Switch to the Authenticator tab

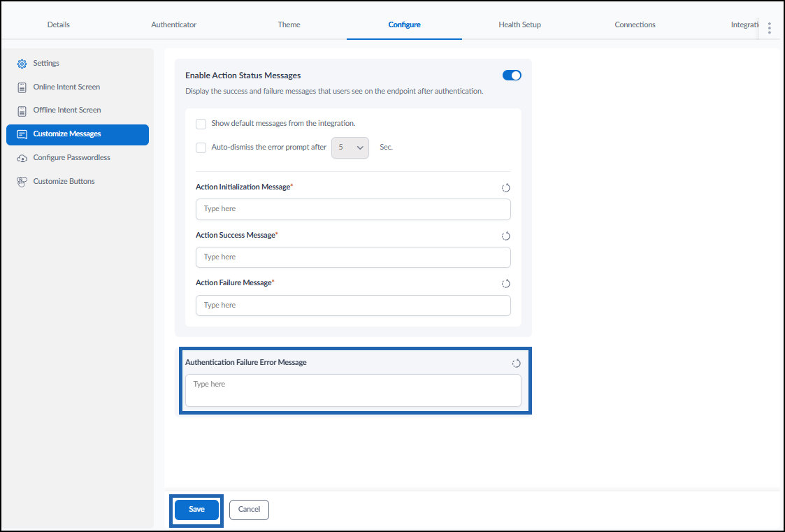pyautogui.click(x=174, y=24)
